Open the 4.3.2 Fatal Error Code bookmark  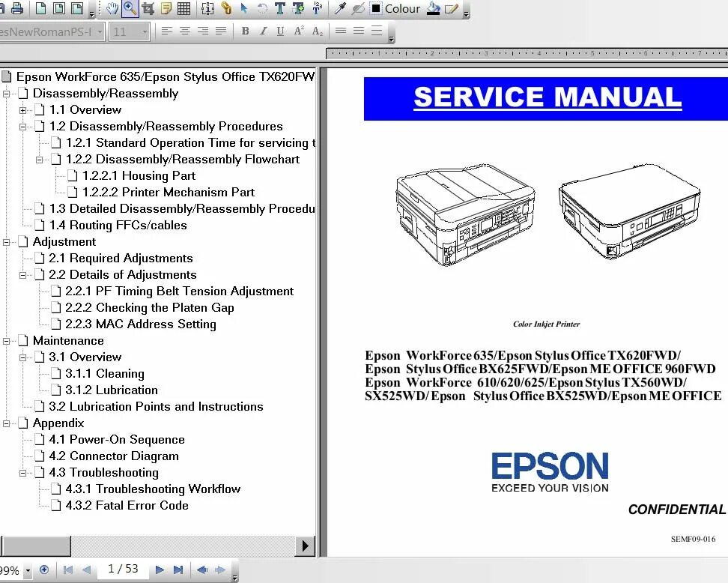pyautogui.click(x=127, y=505)
